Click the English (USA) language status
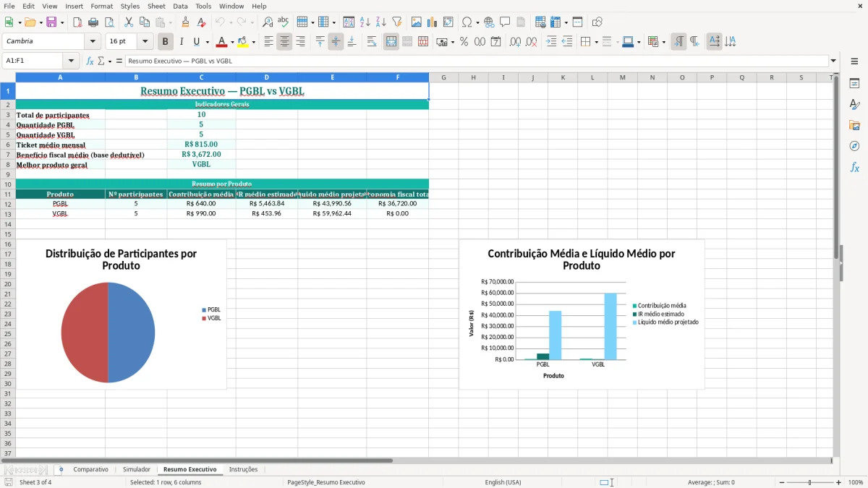Image resolution: width=868 pixels, height=488 pixels. pos(503,482)
